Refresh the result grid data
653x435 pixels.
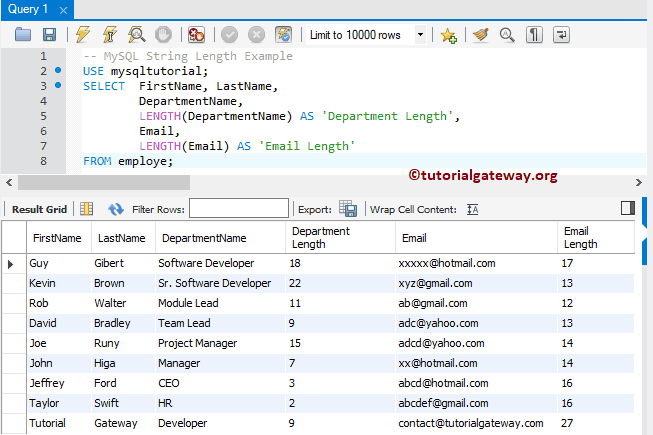coord(116,209)
